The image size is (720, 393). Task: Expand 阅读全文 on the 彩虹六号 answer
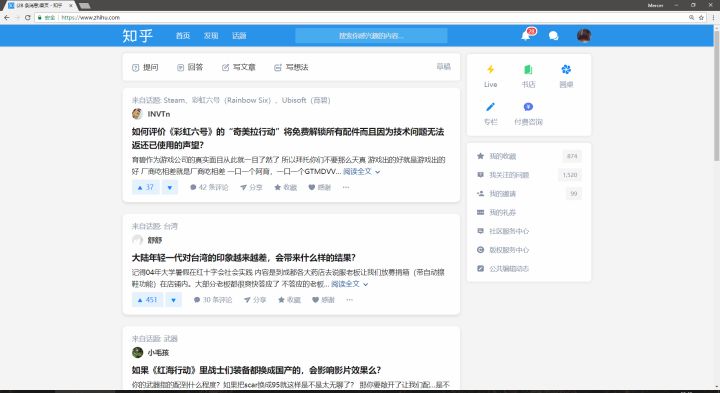click(361, 172)
